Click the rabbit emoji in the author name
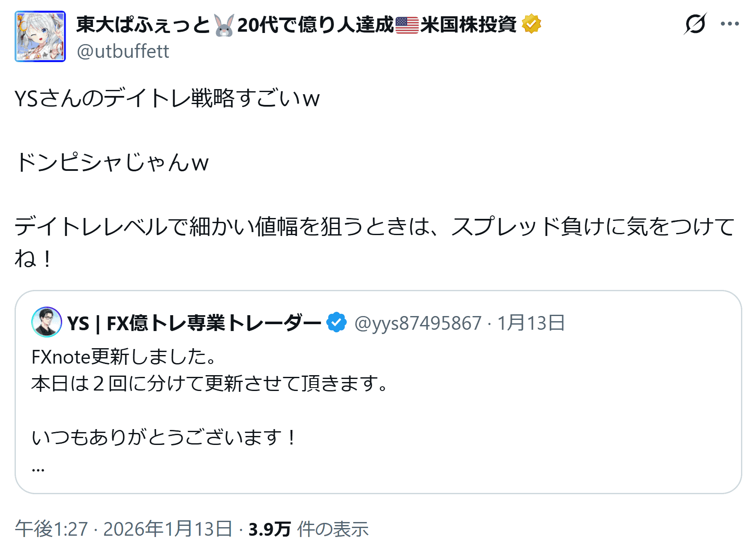This screenshot has width=756, height=558. 224,25
